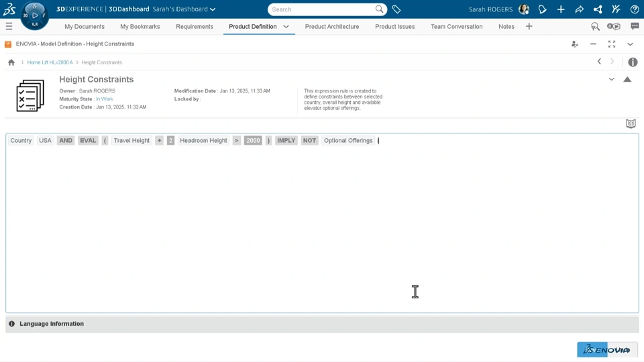This screenshot has height=362, width=644.
Task: Switch to My Bookmarks tab
Action: pos(140,27)
